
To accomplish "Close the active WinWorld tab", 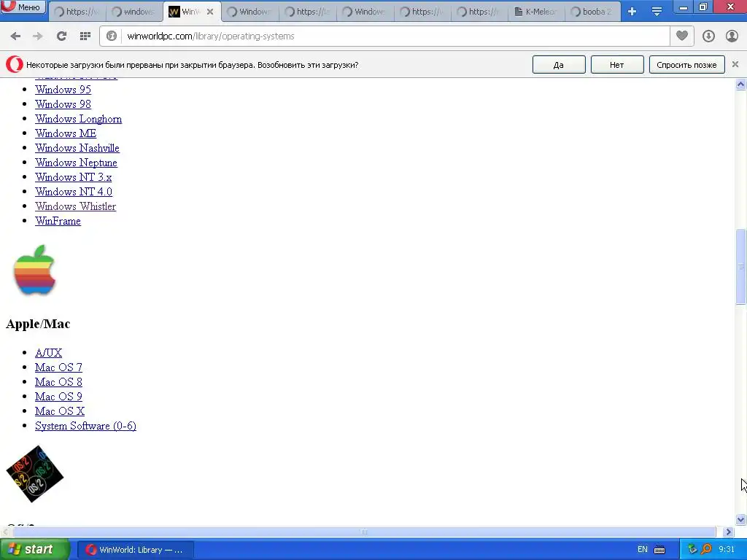I will click(x=210, y=12).
